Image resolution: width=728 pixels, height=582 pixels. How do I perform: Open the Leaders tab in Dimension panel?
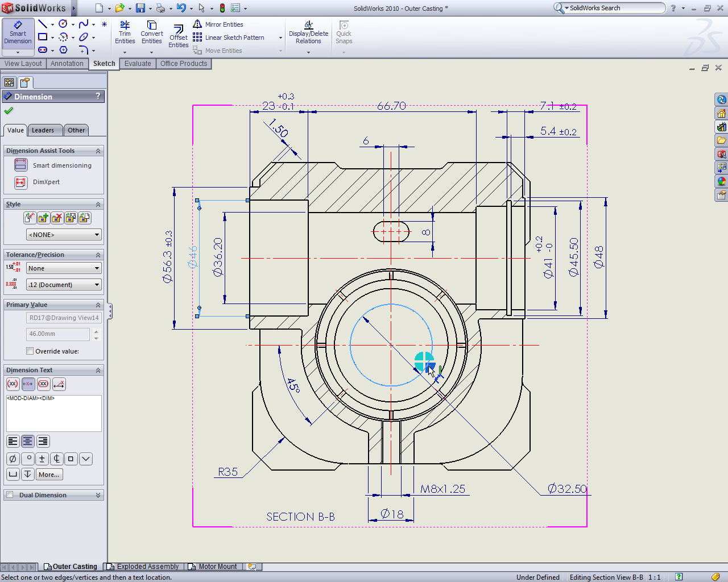[44, 130]
